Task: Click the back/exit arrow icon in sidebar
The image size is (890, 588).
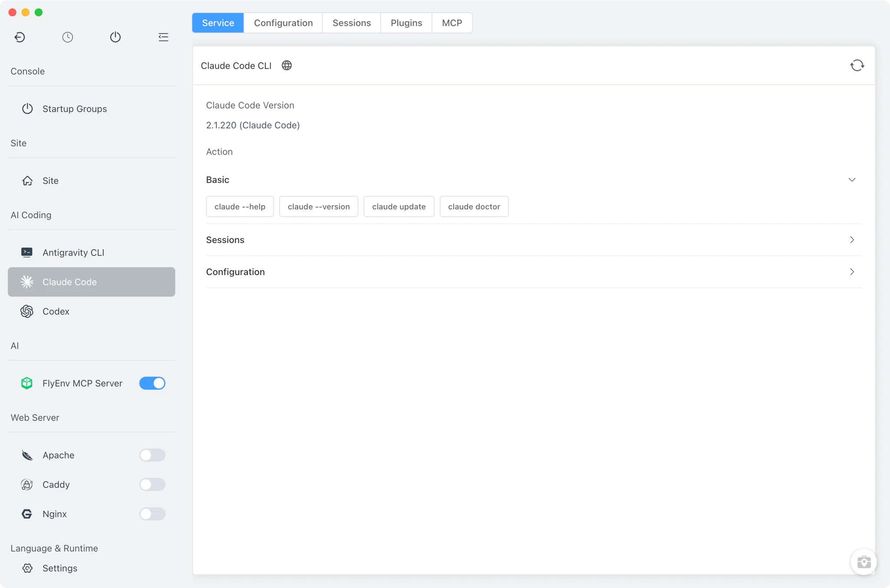Action: point(20,37)
